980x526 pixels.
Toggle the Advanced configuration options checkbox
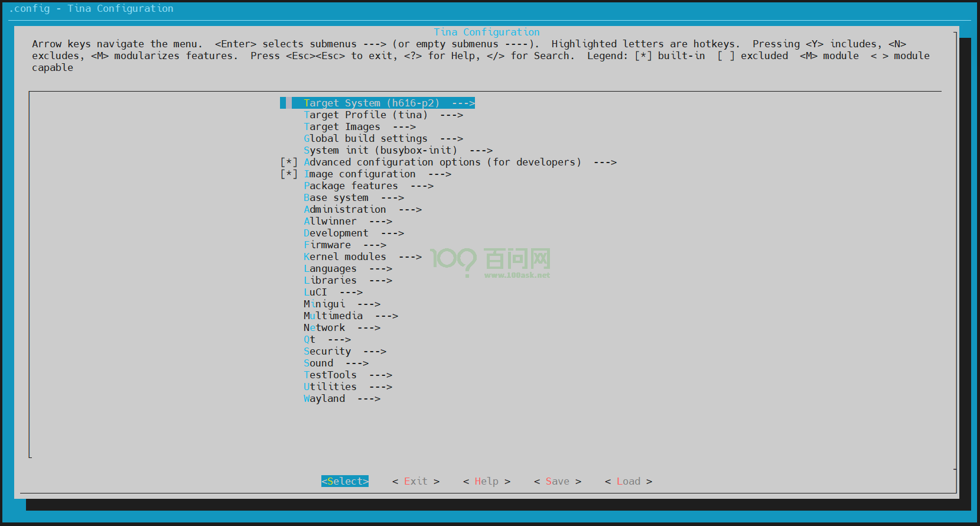click(x=289, y=162)
